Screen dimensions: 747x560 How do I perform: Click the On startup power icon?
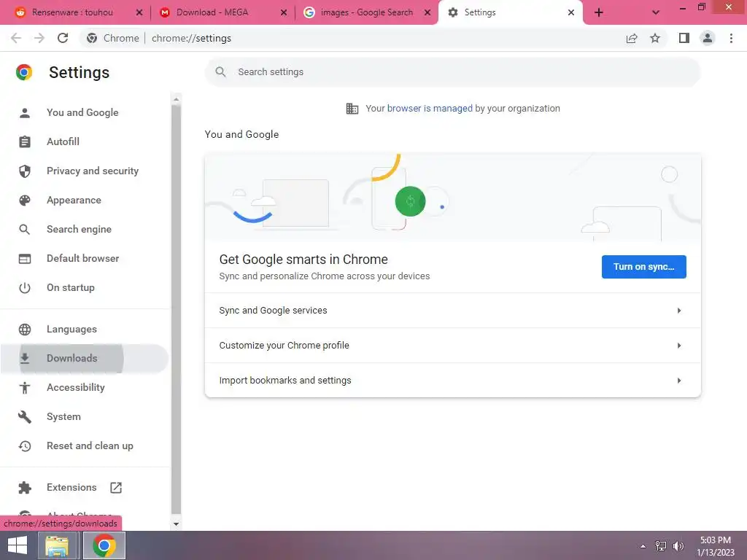click(x=25, y=287)
